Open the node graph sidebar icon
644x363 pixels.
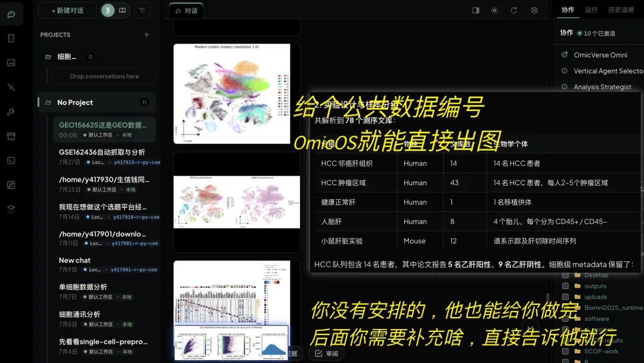click(11, 87)
